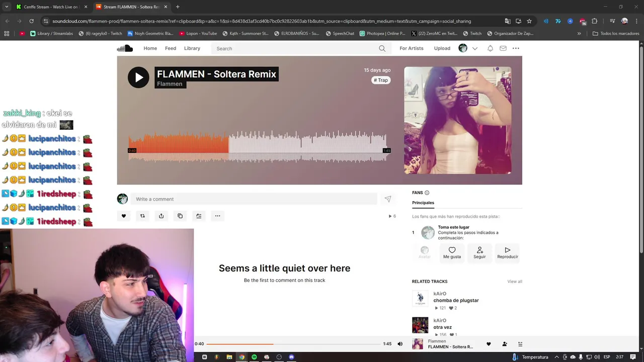
Task: Open the Photopea bookmark
Action: [x=382, y=34]
